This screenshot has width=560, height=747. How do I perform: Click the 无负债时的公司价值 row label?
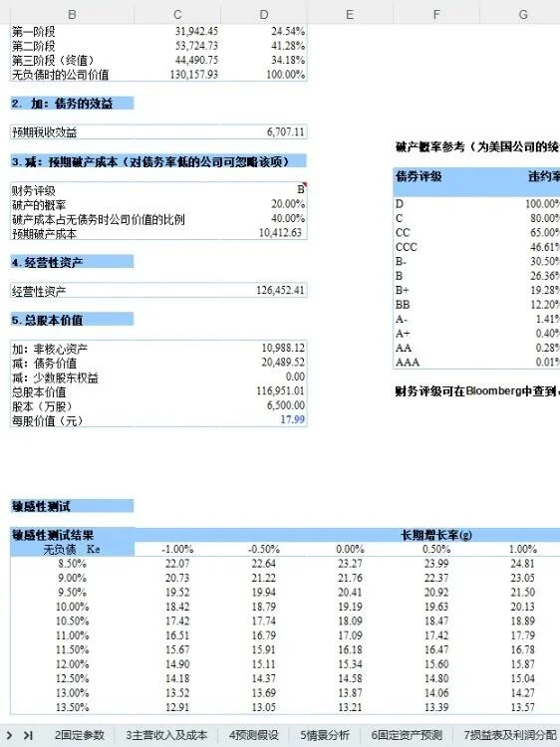pyautogui.click(x=60, y=75)
